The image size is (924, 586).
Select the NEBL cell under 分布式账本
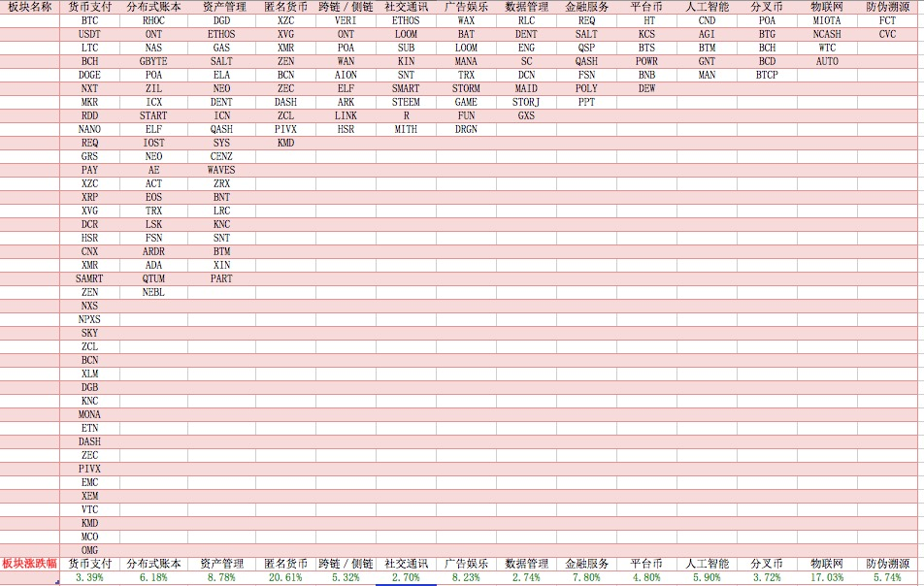153,292
